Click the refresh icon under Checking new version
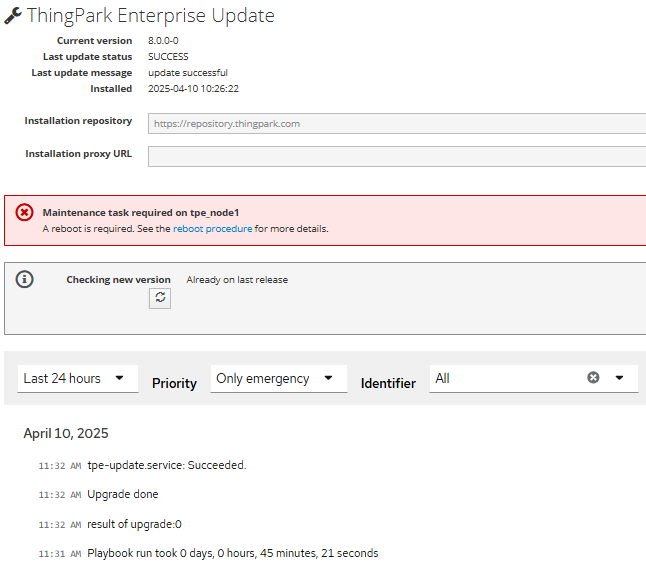The image size is (646, 565). tap(160, 298)
